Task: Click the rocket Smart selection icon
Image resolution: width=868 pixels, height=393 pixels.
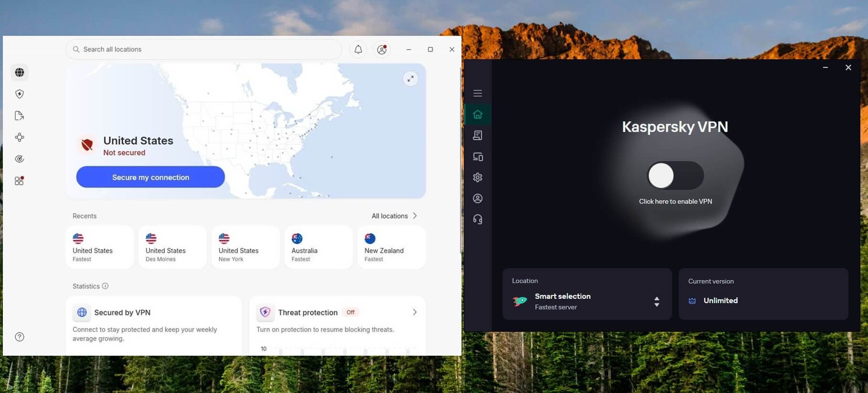Action: pos(520,301)
